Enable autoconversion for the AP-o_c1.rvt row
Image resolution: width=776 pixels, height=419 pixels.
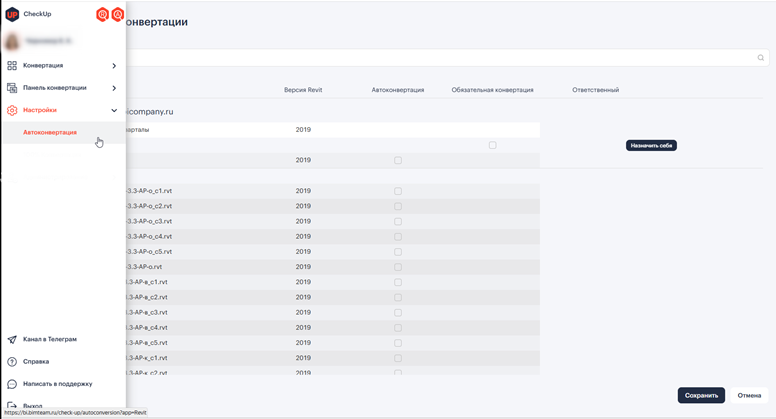(397, 191)
